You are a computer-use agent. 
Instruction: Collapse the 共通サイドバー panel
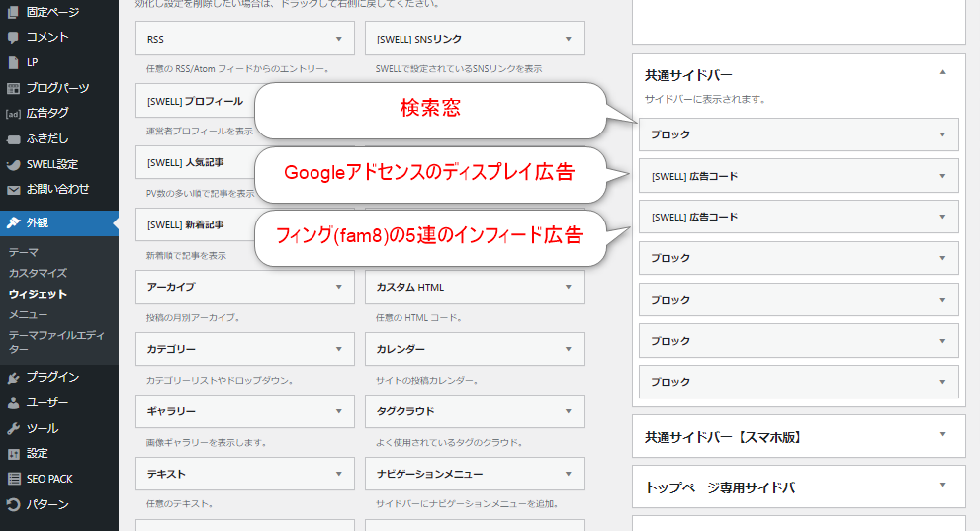point(942,72)
